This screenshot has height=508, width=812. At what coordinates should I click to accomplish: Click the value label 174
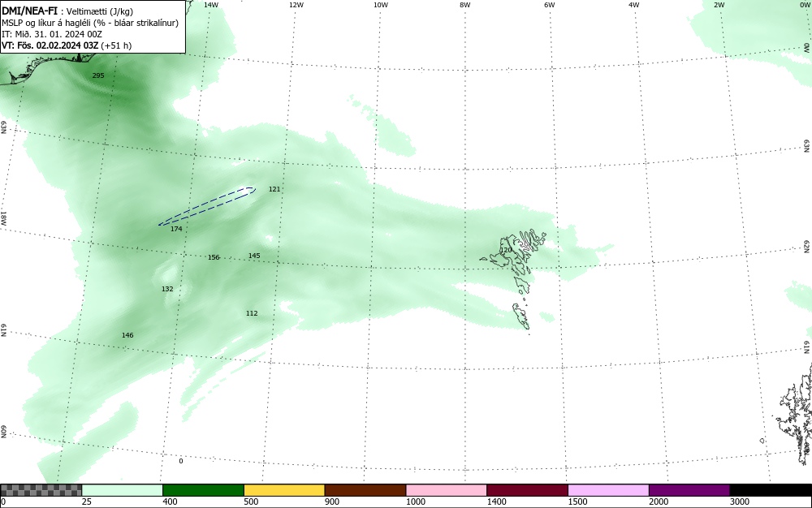(x=176, y=229)
